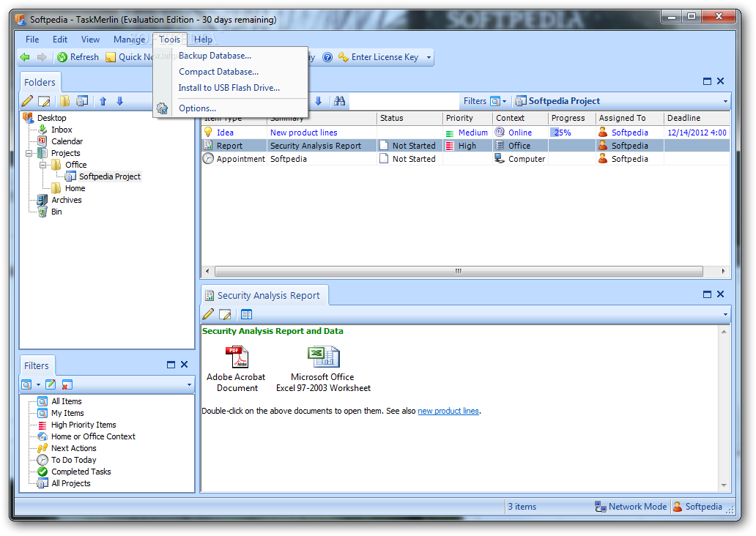
Task: Open the Adobe Acrobat Document icon
Action: coord(236,369)
